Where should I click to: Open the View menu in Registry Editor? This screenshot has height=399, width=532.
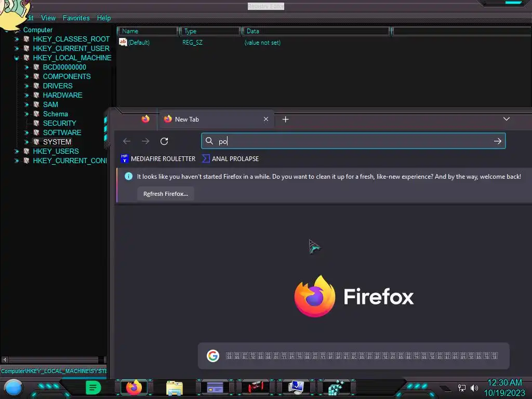click(48, 18)
